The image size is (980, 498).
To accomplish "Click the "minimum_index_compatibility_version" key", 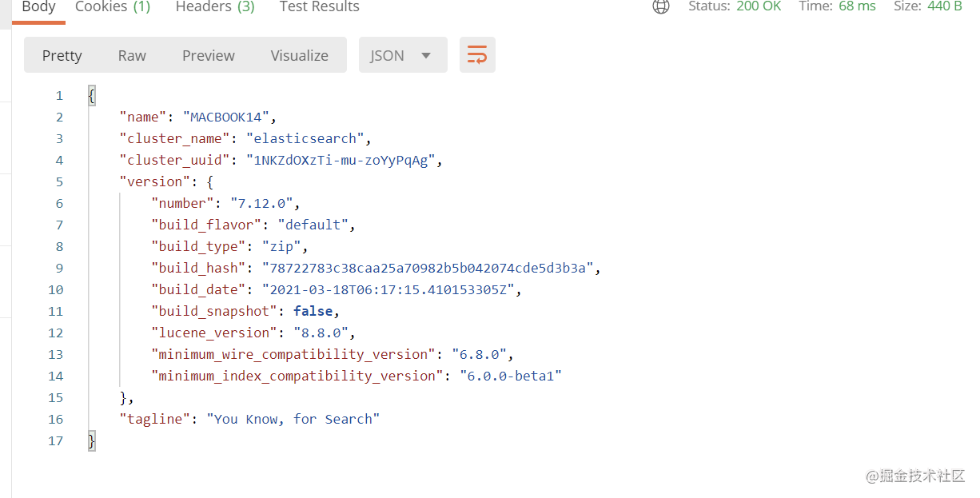I will (x=297, y=376).
